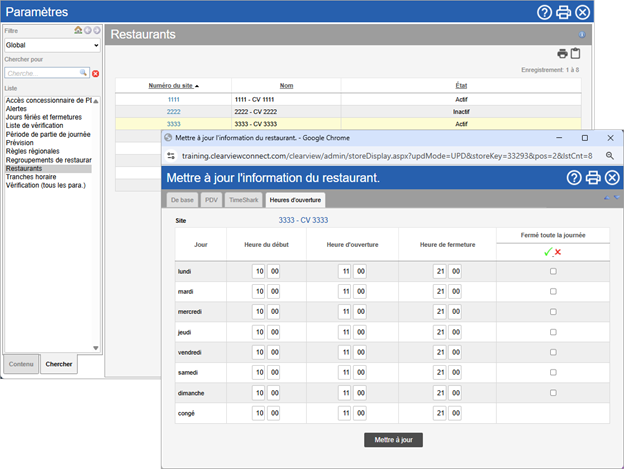The image size is (624, 469).
Task: Click lundi start hour field
Action: point(259,271)
